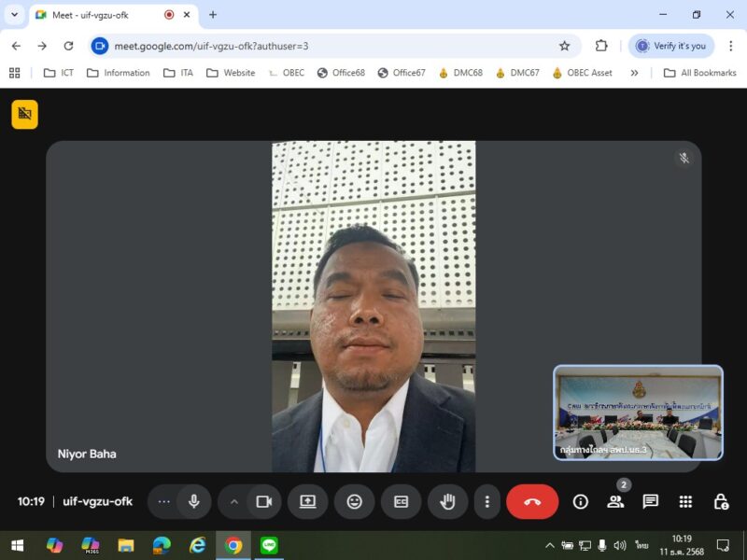Expand video settings chevron beside camera
747x560 pixels.
click(x=234, y=501)
